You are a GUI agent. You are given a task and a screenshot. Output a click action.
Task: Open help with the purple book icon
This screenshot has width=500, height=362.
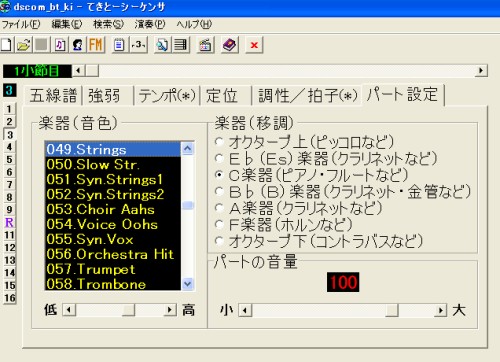click(x=230, y=45)
